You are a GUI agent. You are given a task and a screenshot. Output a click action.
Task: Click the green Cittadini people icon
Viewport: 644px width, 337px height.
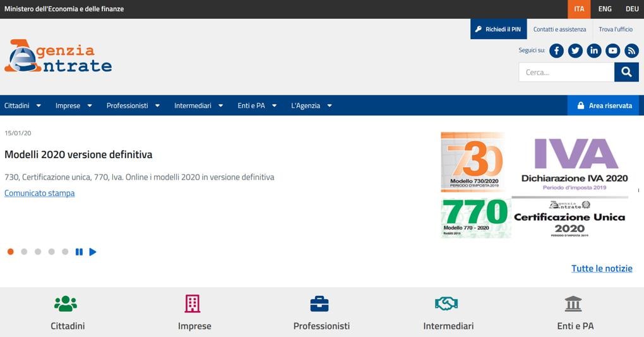click(66, 303)
